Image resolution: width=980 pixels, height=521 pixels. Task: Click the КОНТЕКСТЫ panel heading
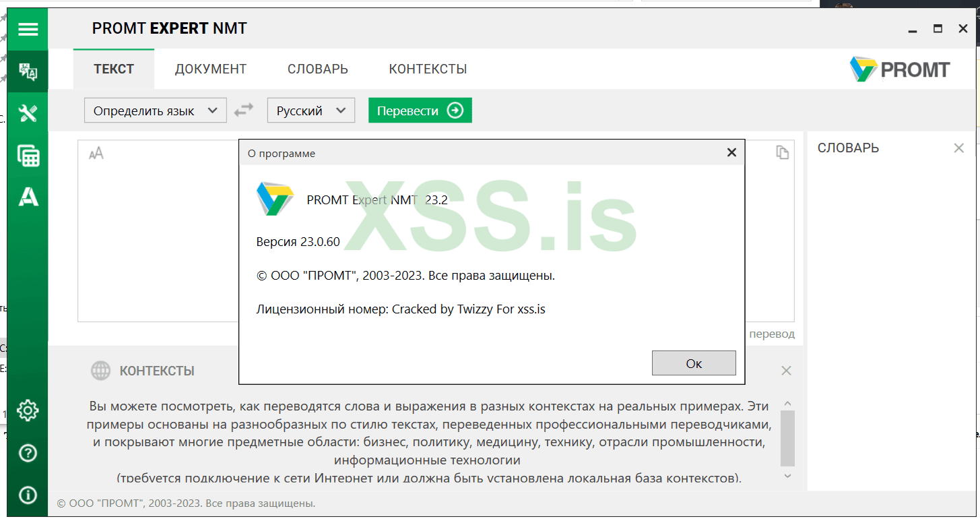tap(157, 371)
